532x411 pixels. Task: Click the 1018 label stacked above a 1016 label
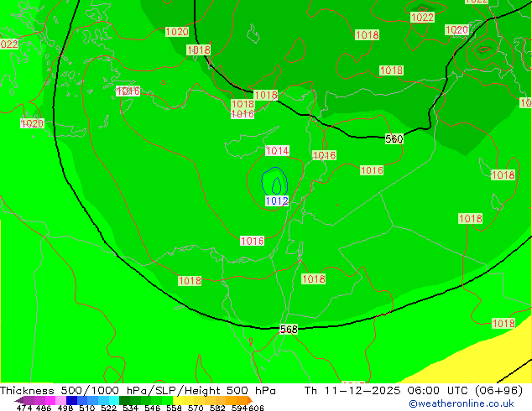(x=243, y=104)
